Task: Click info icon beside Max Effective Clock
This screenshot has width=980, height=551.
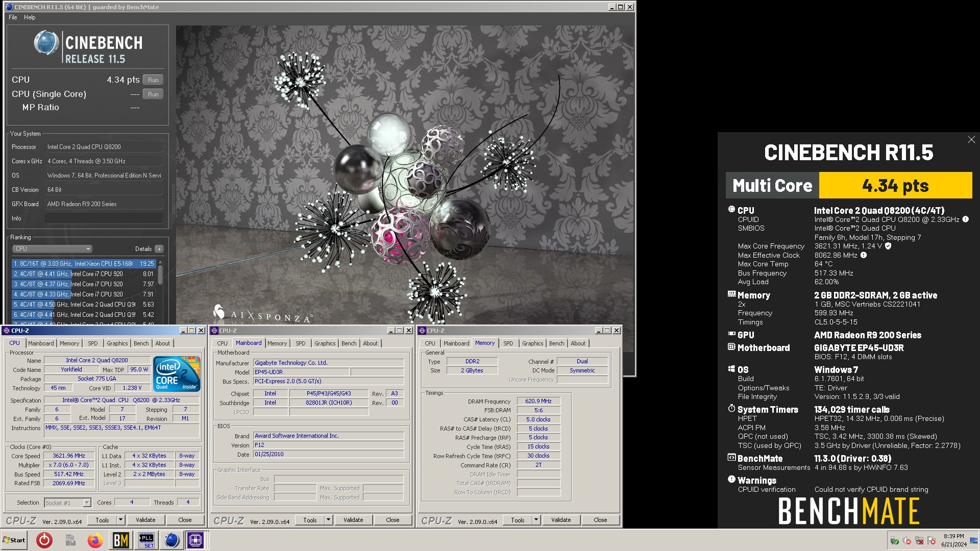Action: tap(864, 255)
